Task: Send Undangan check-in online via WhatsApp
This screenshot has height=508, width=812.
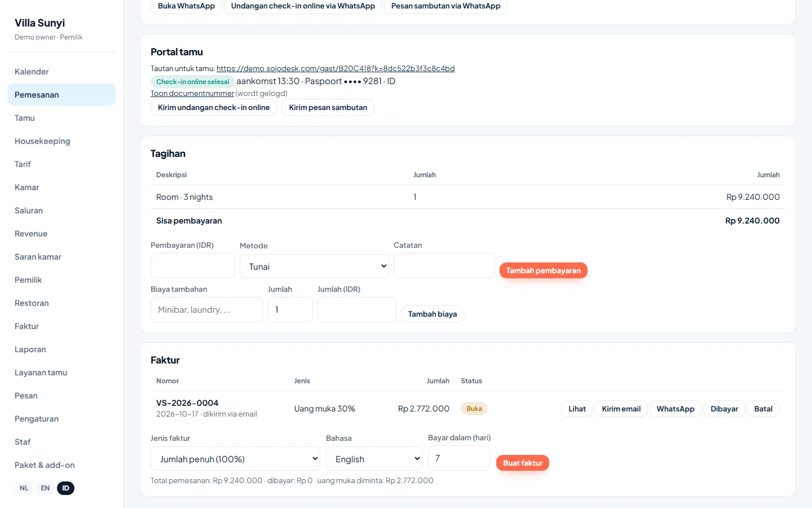Action: pos(303,6)
